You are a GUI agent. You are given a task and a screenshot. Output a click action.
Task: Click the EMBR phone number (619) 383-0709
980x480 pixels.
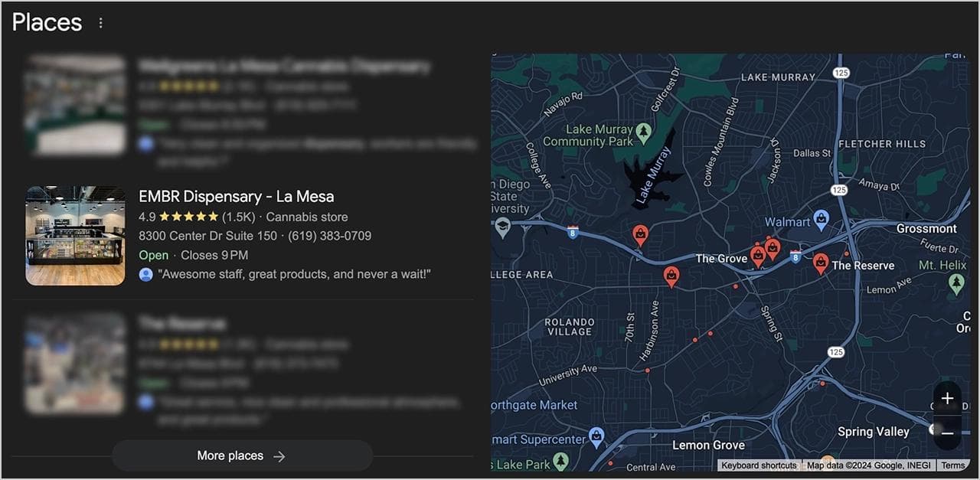[x=329, y=236]
